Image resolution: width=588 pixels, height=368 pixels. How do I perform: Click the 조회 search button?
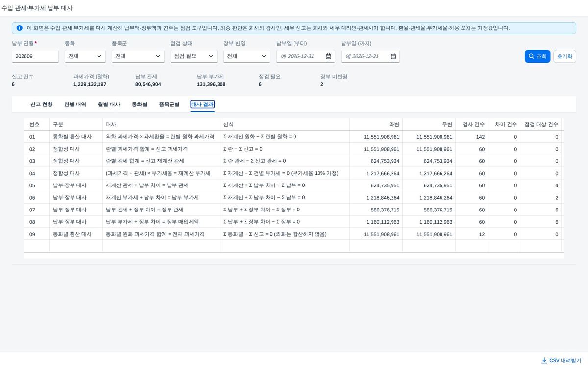tap(538, 56)
